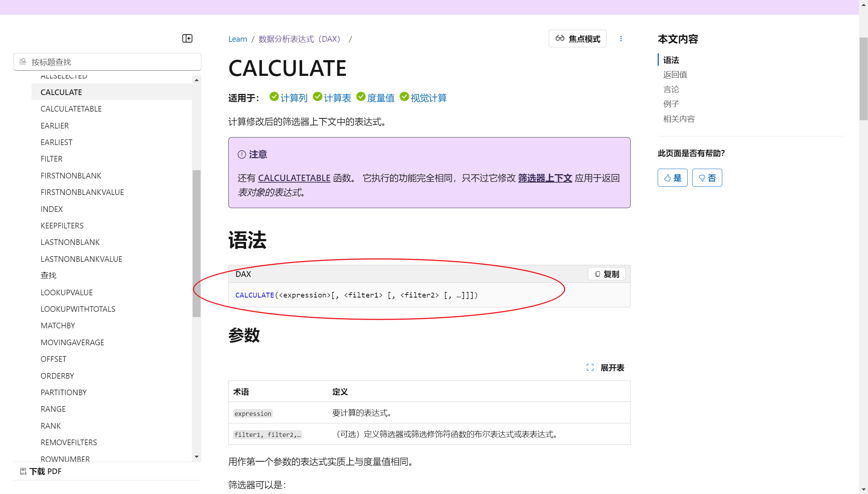Expand the parameters table
868x494 pixels.
[605, 367]
